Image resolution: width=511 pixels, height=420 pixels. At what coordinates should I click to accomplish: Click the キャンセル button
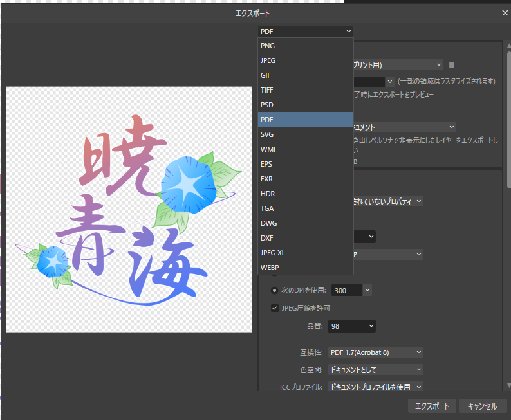click(482, 406)
